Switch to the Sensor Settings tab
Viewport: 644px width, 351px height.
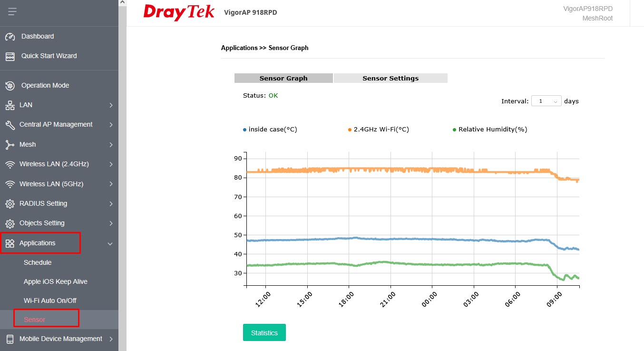click(390, 78)
